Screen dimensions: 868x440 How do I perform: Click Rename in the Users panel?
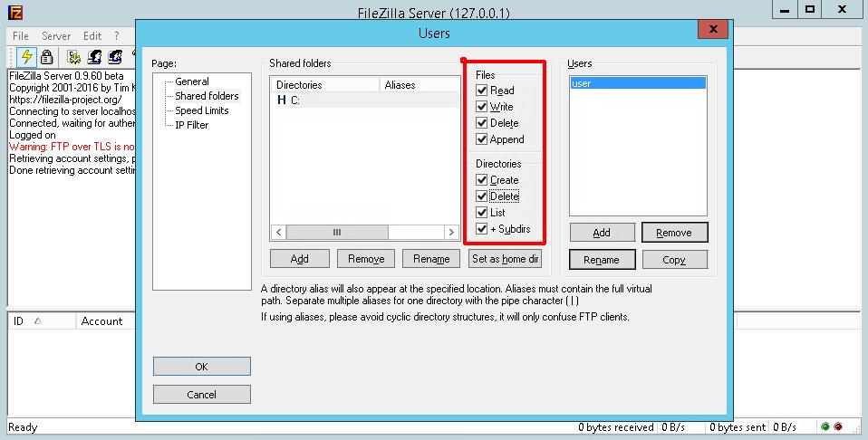[602, 260]
